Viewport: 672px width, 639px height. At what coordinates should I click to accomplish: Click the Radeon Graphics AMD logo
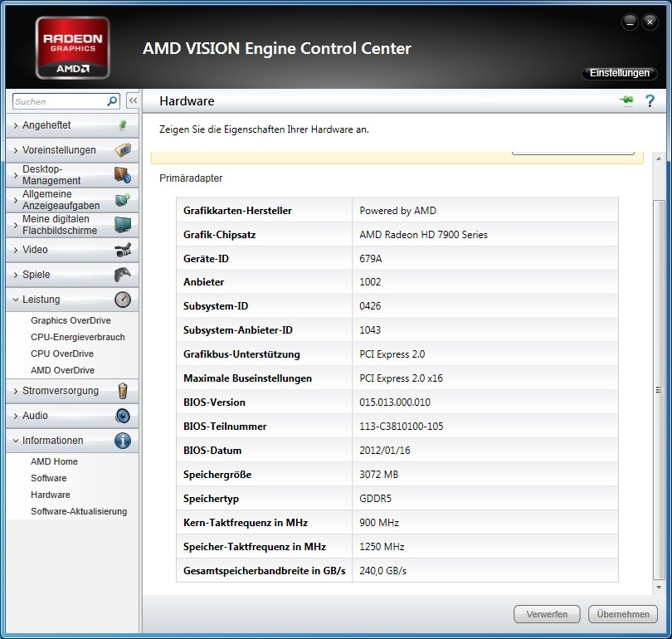(x=72, y=48)
